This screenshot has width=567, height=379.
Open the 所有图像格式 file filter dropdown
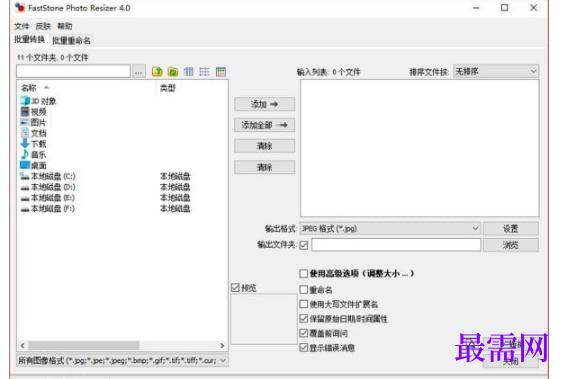click(122, 360)
